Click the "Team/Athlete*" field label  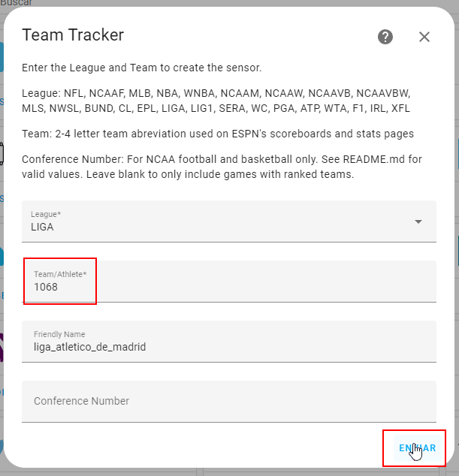coord(60,275)
